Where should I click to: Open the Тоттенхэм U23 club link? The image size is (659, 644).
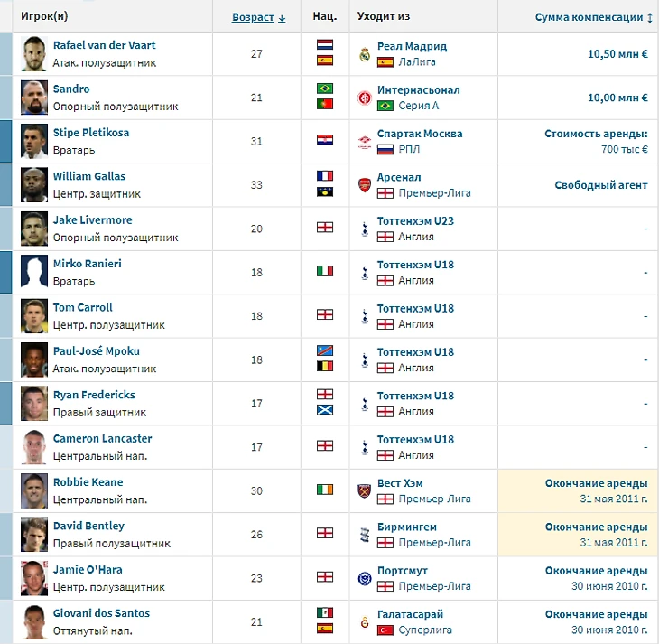[415, 220]
